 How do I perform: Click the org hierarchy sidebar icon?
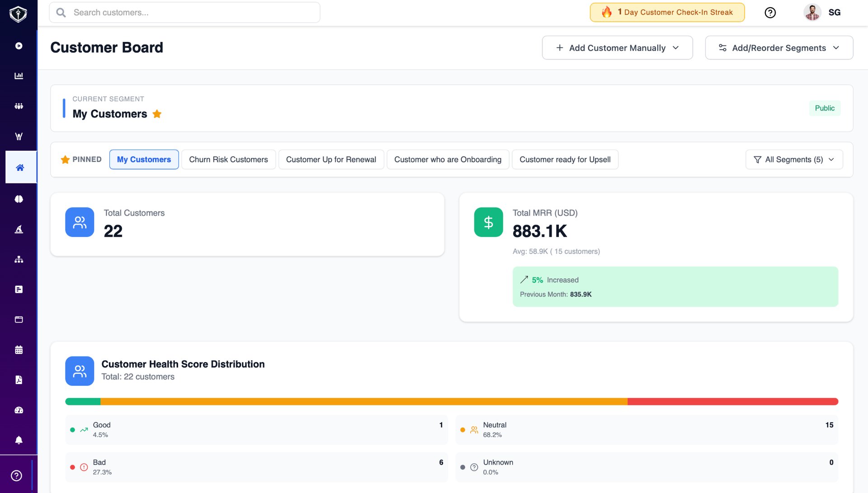19,259
